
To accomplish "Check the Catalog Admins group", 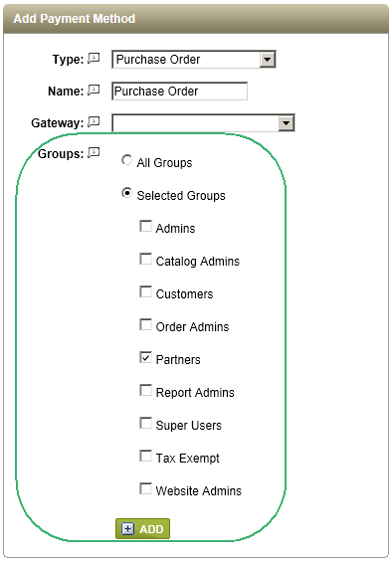I will click(145, 259).
